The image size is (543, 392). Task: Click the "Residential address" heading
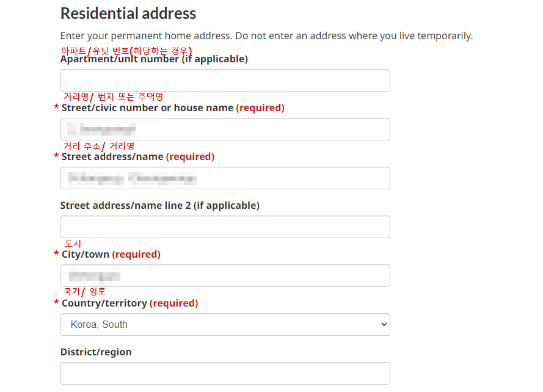(128, 13)
